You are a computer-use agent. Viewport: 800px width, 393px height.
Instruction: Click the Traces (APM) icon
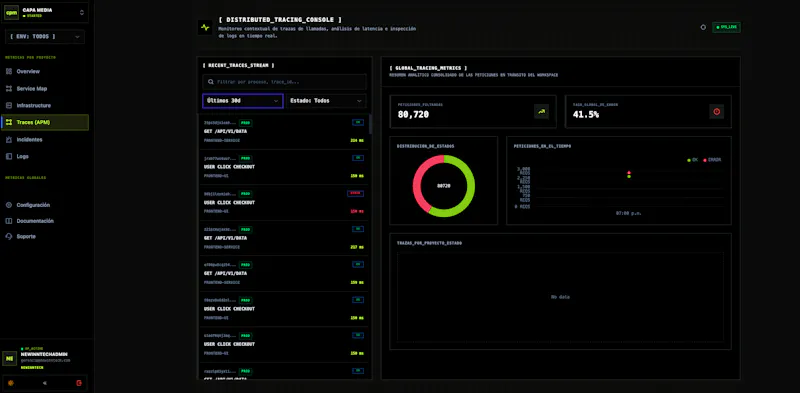point(9,122)
